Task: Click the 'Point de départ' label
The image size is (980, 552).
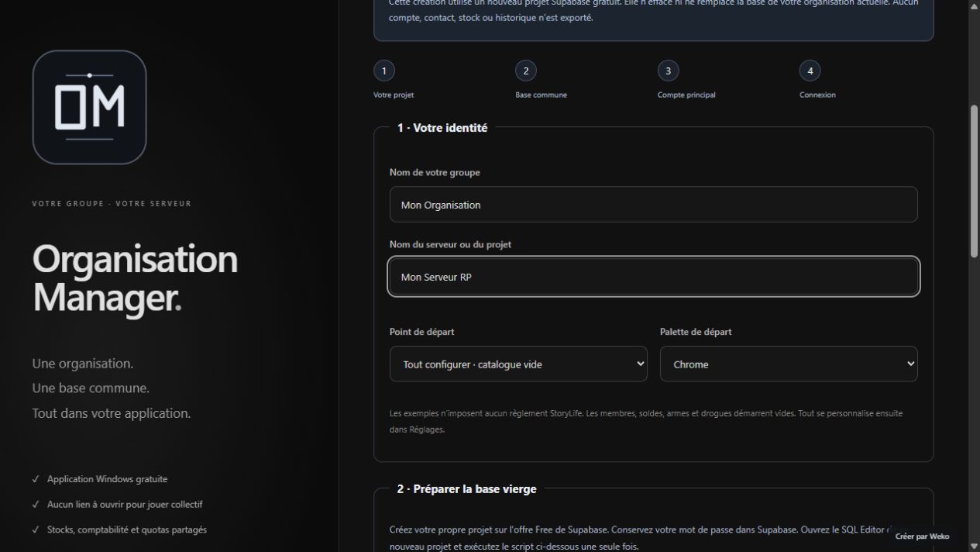Action: (421, 331)
